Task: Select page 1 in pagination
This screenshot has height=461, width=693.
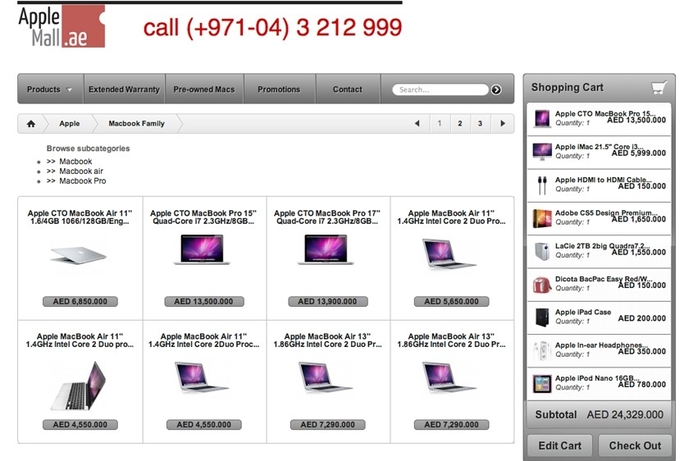Action: point(439,124)
